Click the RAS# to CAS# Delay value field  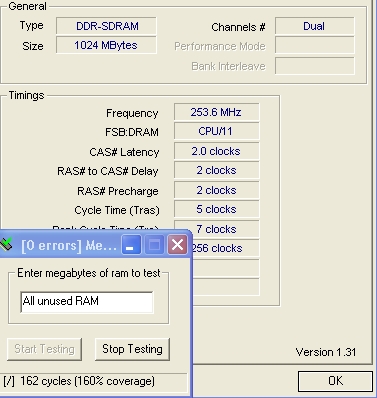(216, 170)
